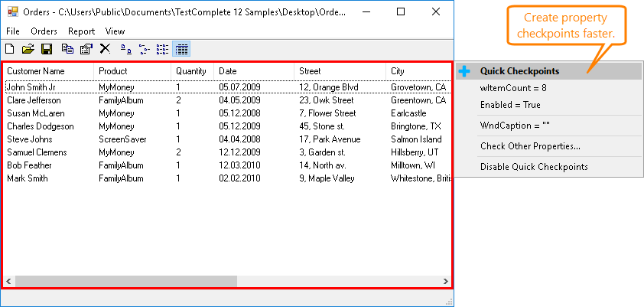The width and height of the screenshot is (644, 307).
Task: Sort by Product column header
Action: tap(132, 71)
